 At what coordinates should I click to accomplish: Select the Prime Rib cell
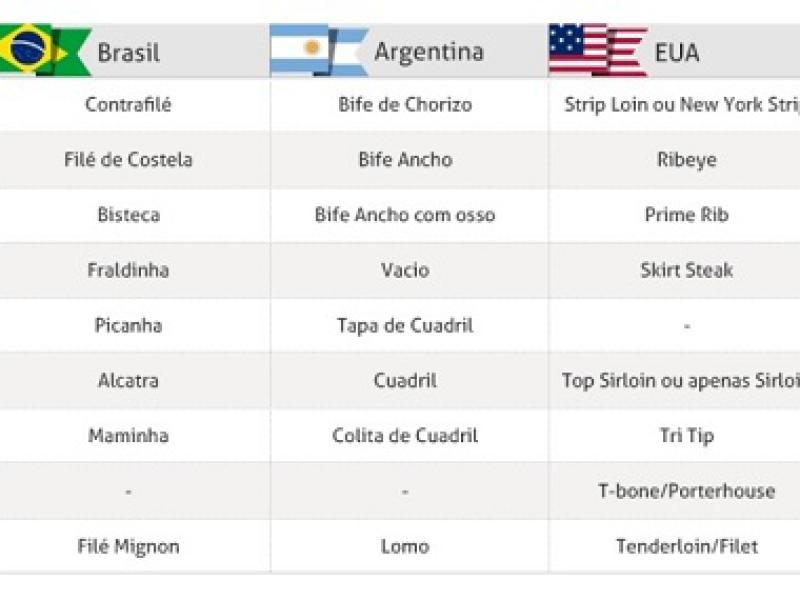(686, 215)
